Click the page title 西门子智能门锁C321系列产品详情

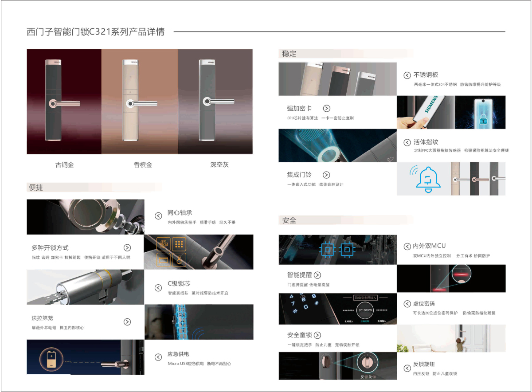coord(96,32)
